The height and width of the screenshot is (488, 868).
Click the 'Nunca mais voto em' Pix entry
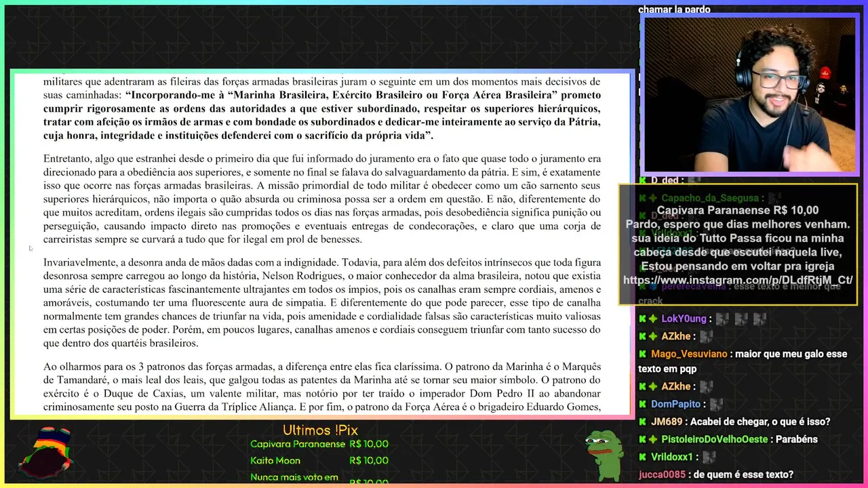pos(294,477)
